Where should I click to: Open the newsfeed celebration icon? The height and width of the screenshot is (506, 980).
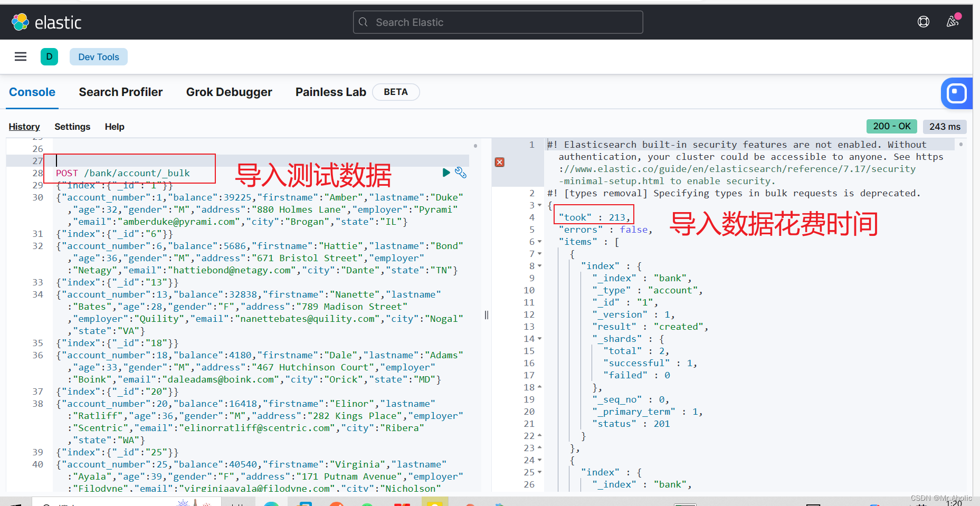click(x=953, y=21)
